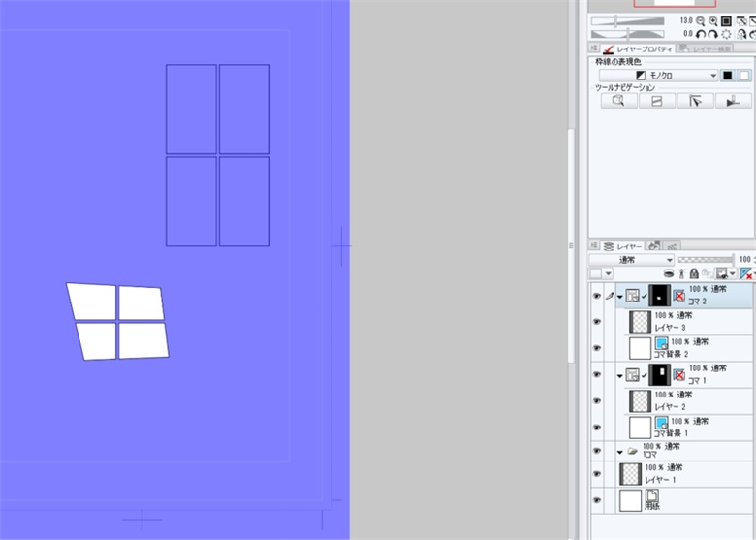Switch to the レイヤー検索 tab
This screenshot has height=540, width=756.
pyautogui.click(x=705, y=48)
